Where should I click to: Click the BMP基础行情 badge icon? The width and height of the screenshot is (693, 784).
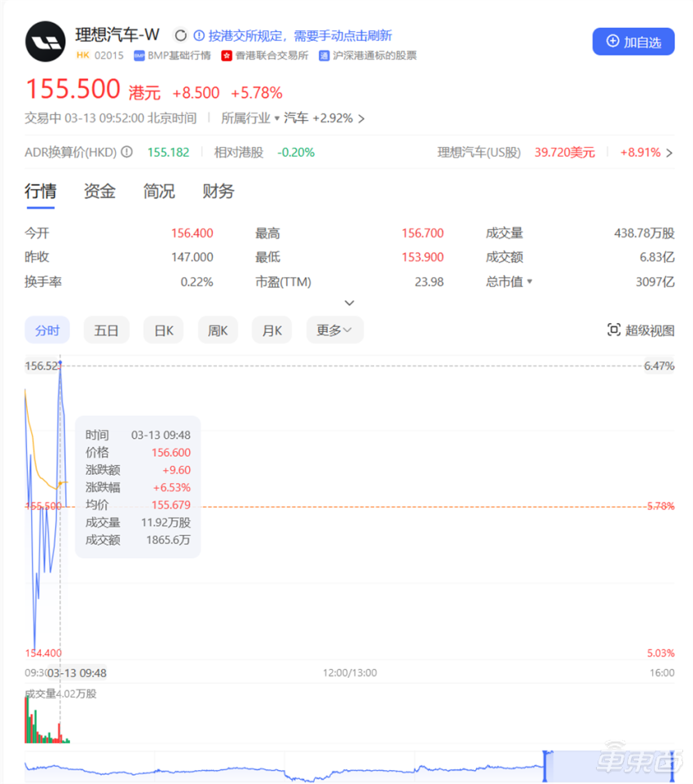tap(139, 55)
